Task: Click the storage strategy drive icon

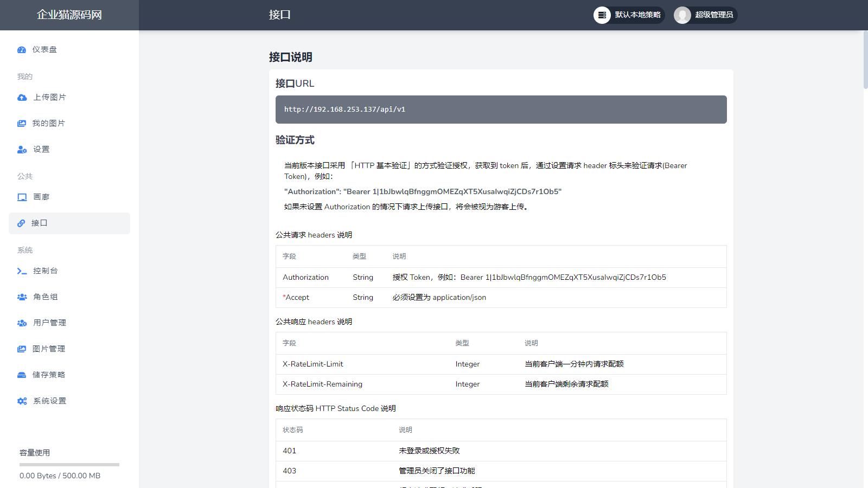Action: [x=22, y=375]
